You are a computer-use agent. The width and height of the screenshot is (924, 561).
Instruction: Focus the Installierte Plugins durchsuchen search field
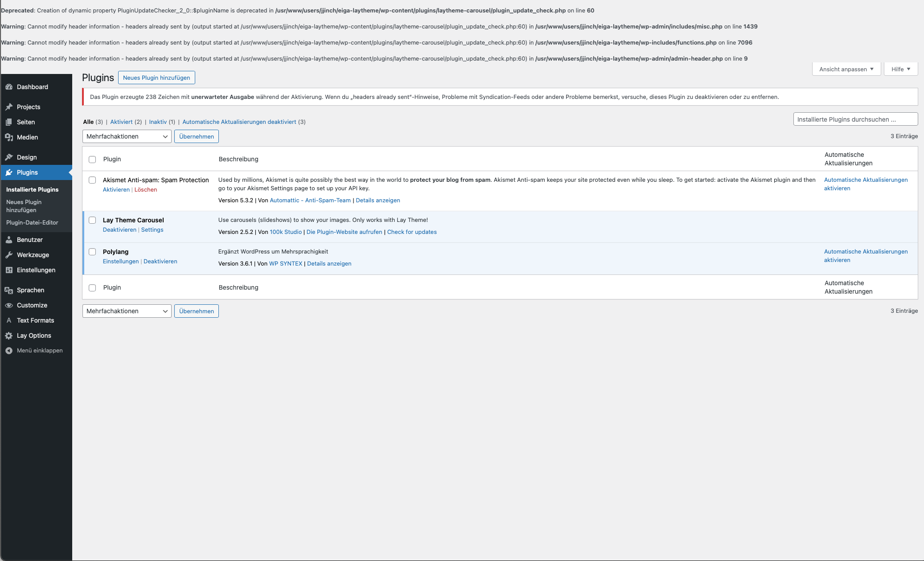(855, 119)
